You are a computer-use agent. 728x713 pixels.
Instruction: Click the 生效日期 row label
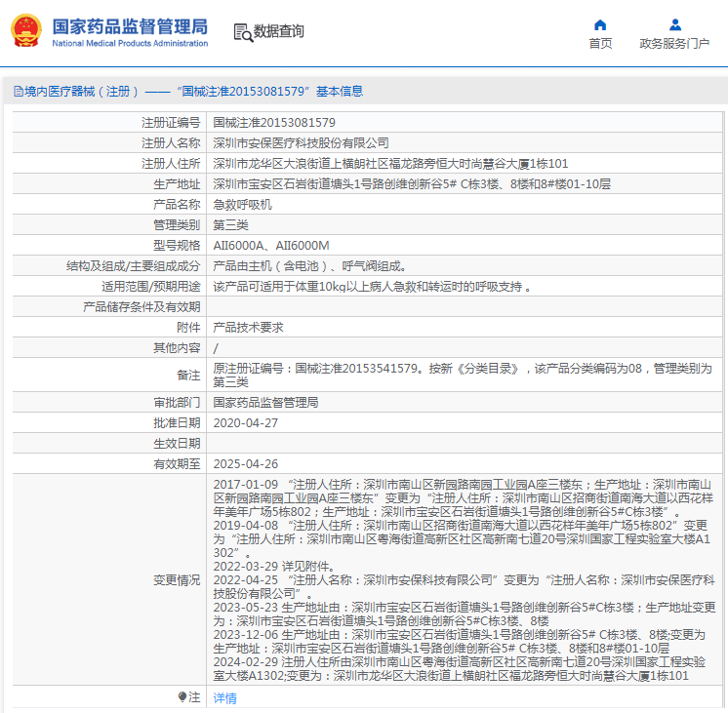pos(177,443)
